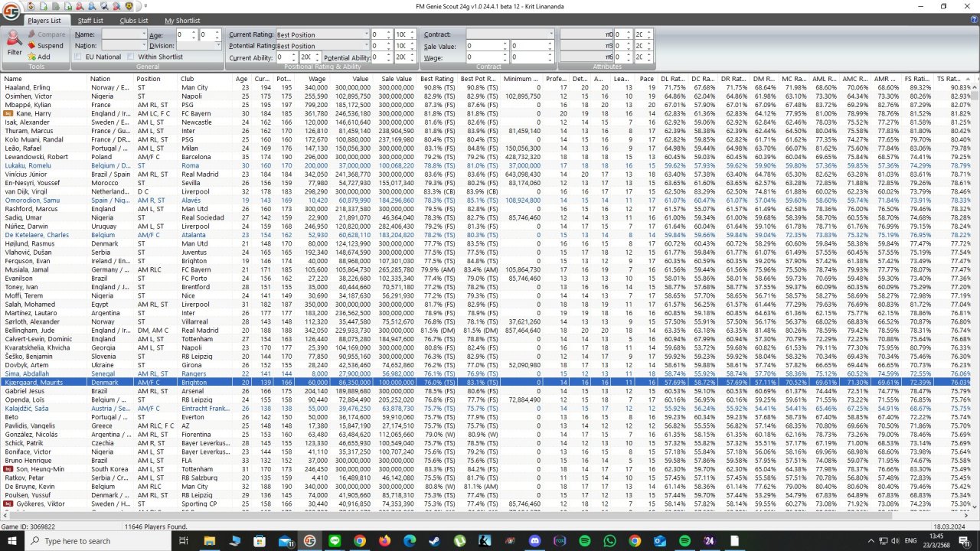Click the marker icon beside Gyökeres, Viktor
This screenshot has width=980, height=551.
point(8,504)
